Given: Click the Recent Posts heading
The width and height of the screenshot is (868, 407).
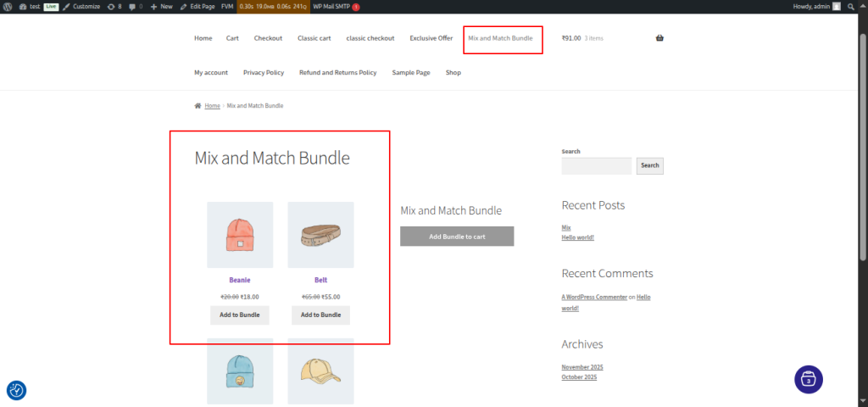Looking at the screenshot, I should pos(593,205).
